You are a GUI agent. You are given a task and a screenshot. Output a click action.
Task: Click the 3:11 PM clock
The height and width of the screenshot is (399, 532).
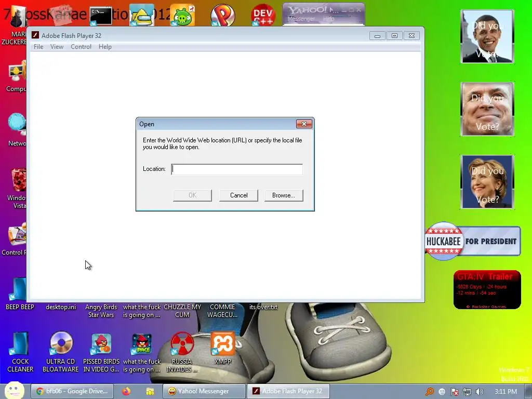click(506, 392)
